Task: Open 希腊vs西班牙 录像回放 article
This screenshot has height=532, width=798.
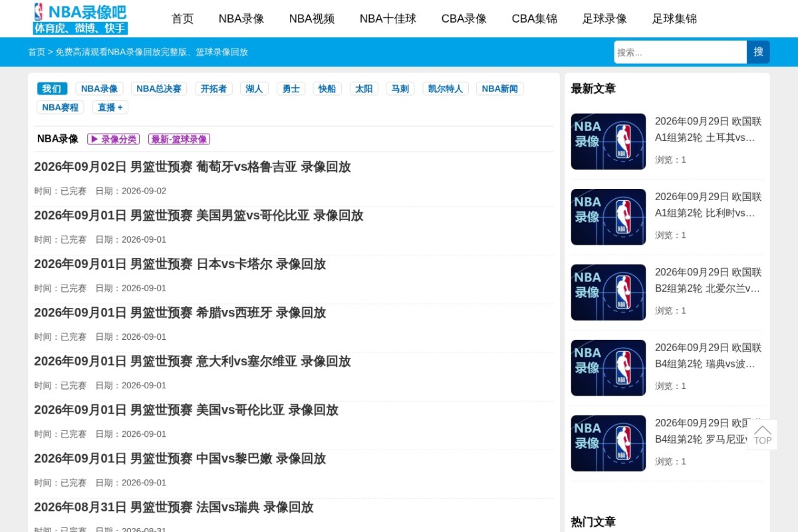Action: 180,313
